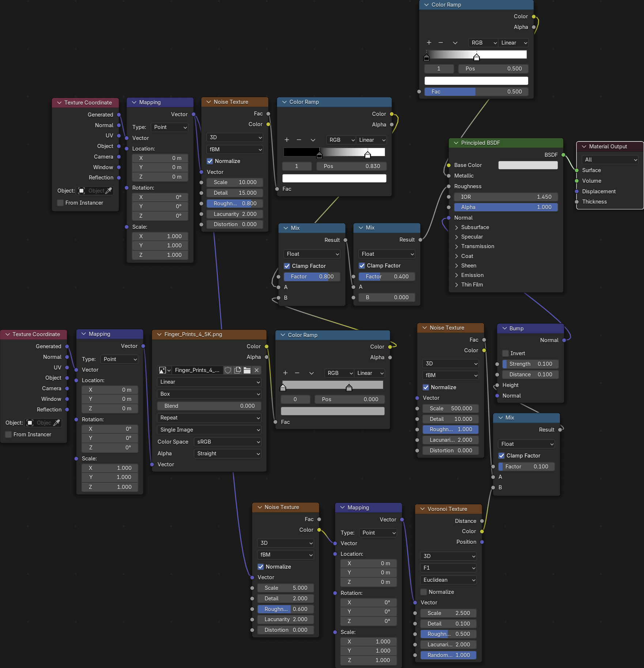Click Alpha 1.000 slider in Principled BSDF
Screen dimensions: 644x668
pyautogui.click(x=506, y=207)
